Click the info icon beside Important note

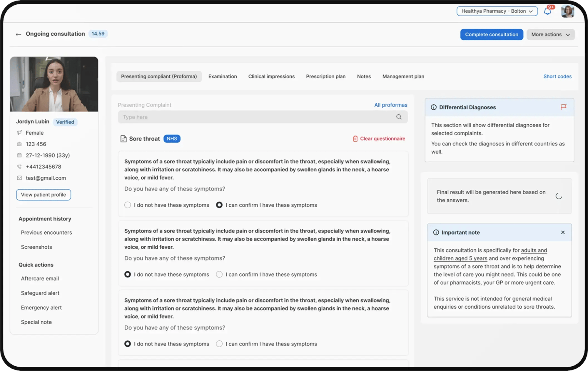(x=436, y=232)
